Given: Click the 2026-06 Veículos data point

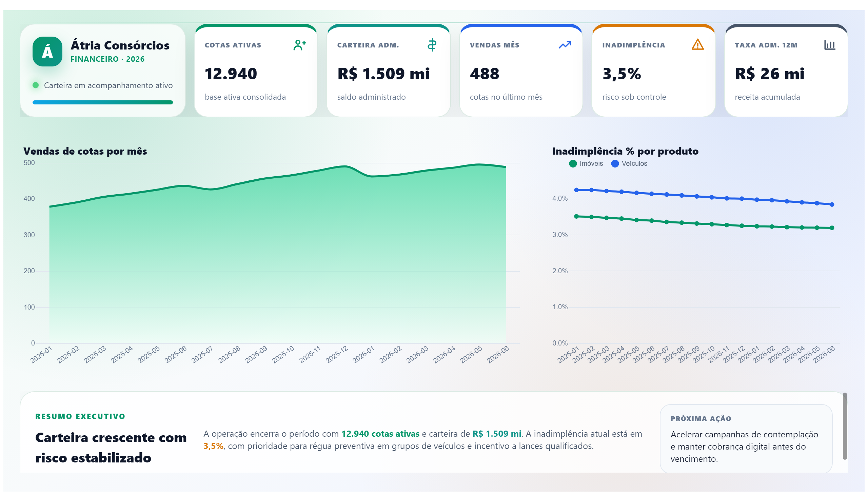Looking at the screenshot, I should 832,205.
